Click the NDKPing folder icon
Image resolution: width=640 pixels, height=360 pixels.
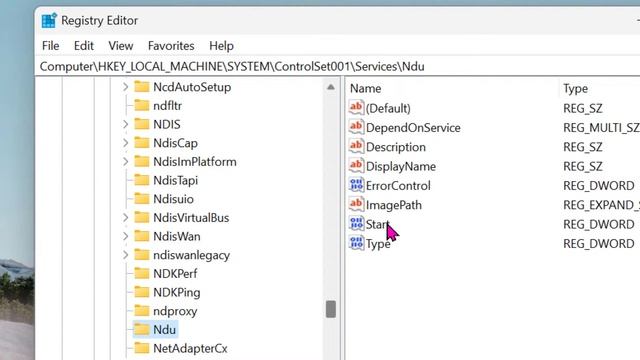pos(142,292)
